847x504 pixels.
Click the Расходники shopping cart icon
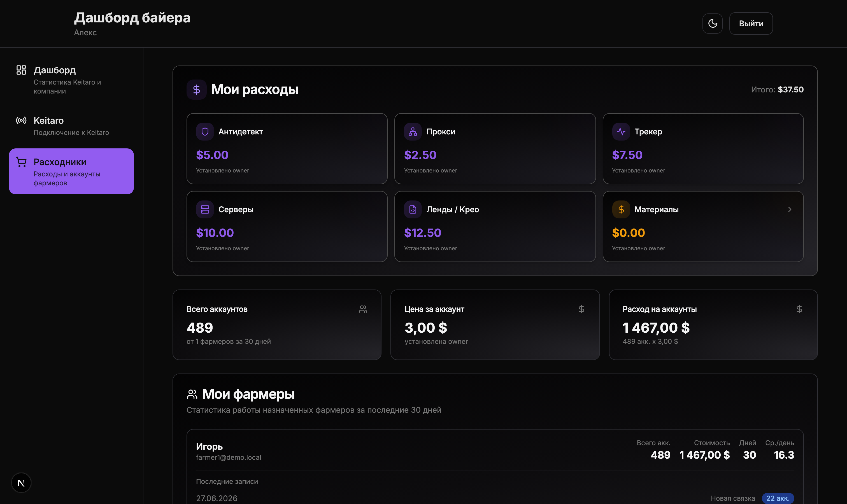(x=21, y=162)
